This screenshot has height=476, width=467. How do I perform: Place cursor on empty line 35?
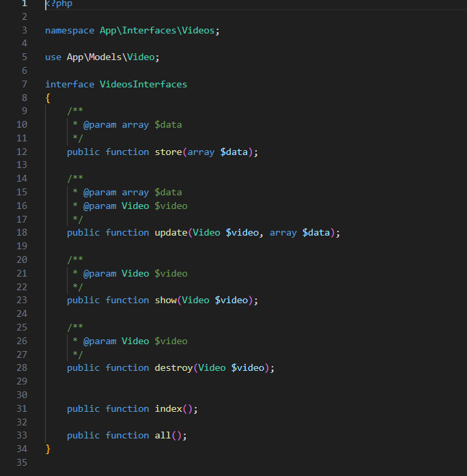137,462
